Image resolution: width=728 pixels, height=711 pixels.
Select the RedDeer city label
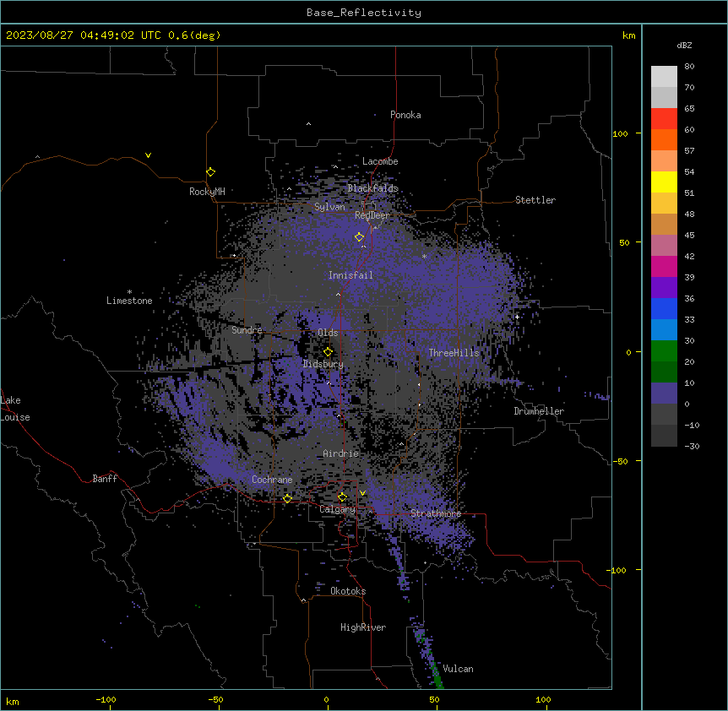[x=372, y=215]
